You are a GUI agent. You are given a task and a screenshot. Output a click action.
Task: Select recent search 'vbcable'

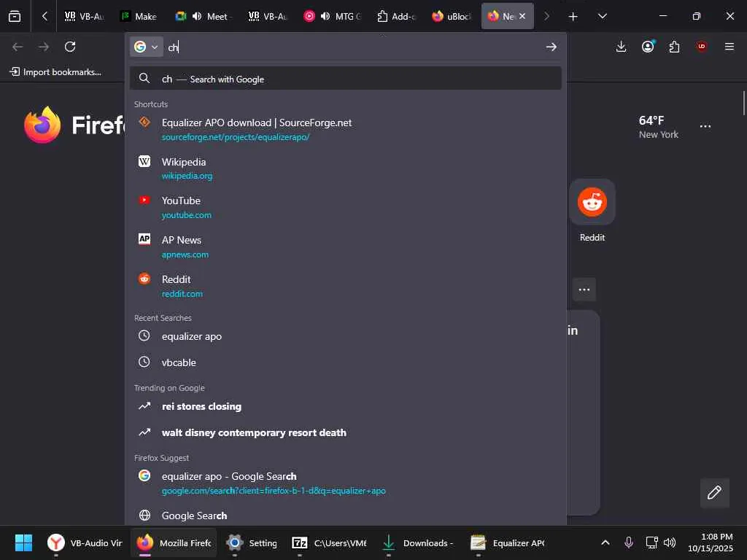[x=345, y=362]
